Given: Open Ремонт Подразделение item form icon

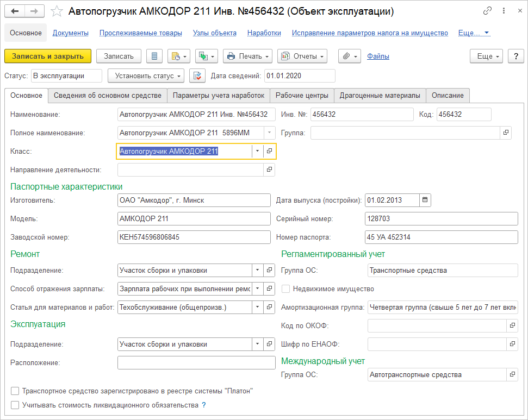Looking at the screenshot, I should pyautogui.click(x=269, y=270).
